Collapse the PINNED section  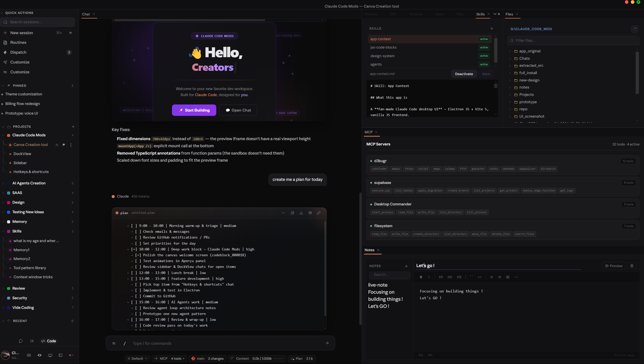coord(3,85)
